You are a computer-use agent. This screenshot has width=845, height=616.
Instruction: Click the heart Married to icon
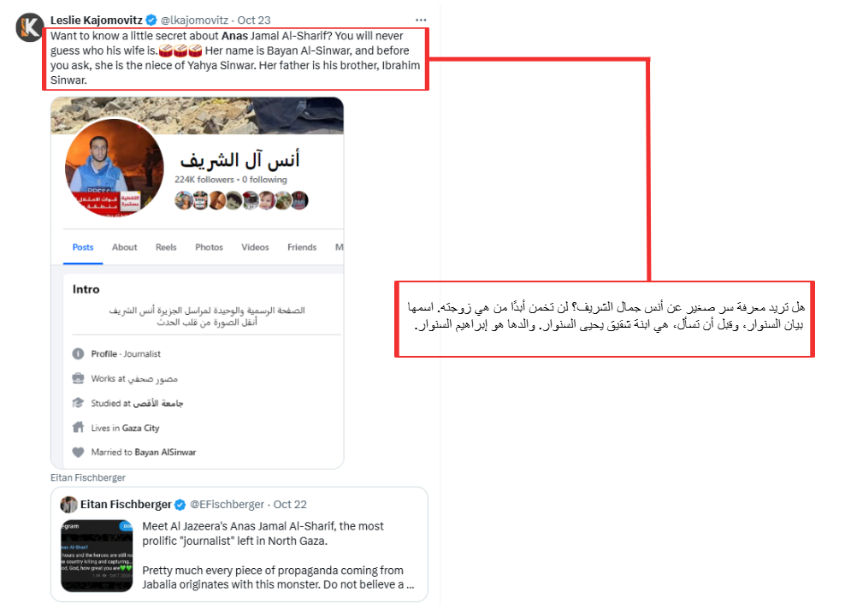[78, 453]
